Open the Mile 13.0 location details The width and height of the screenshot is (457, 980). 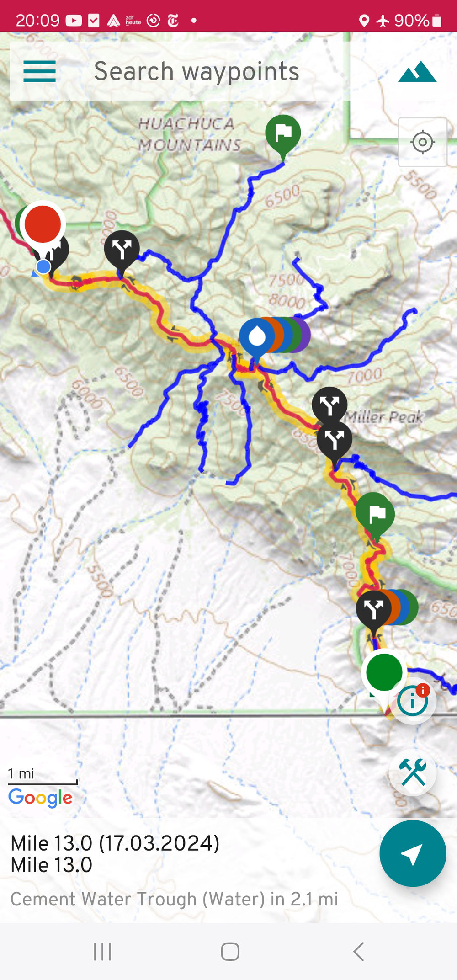point(115,854)
